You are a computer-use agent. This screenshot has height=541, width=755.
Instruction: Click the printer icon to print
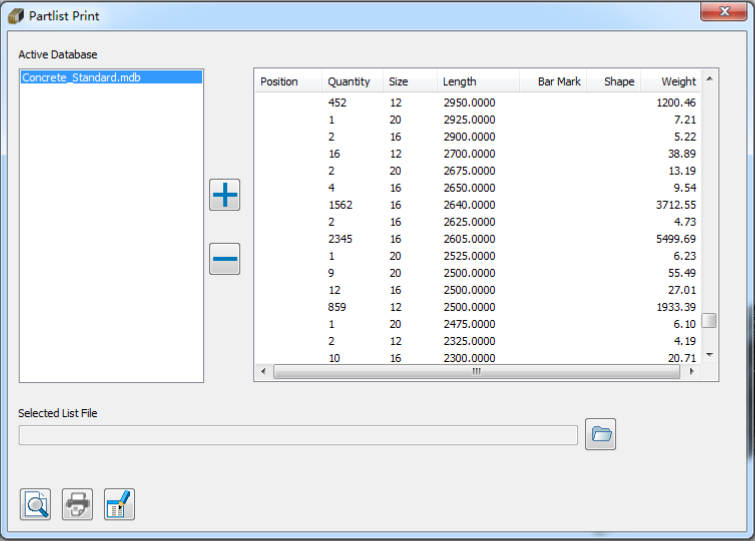[77, 505]
